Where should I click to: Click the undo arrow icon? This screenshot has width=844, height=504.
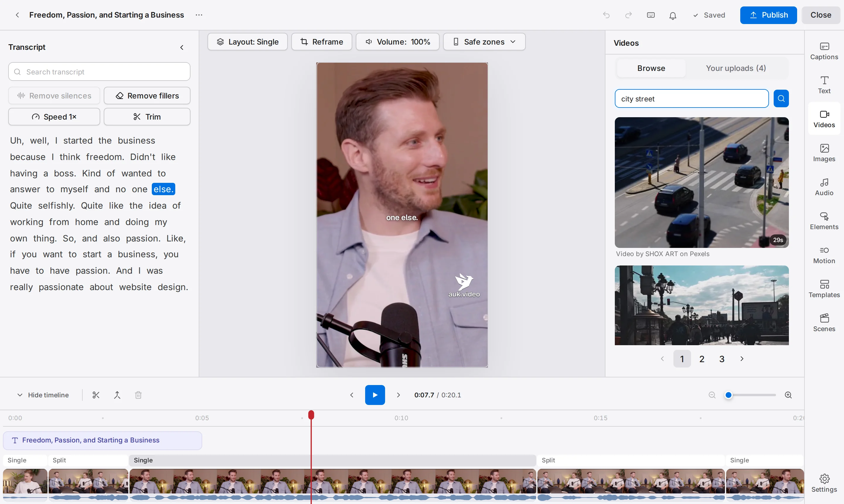tap(606, 15)
